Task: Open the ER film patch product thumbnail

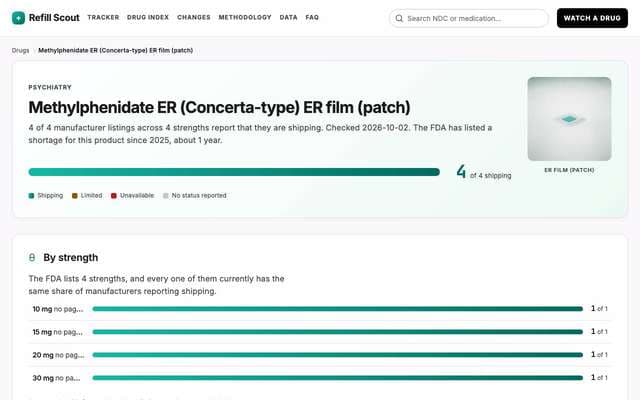Action: pyautogui.click(x=569, y=119)
